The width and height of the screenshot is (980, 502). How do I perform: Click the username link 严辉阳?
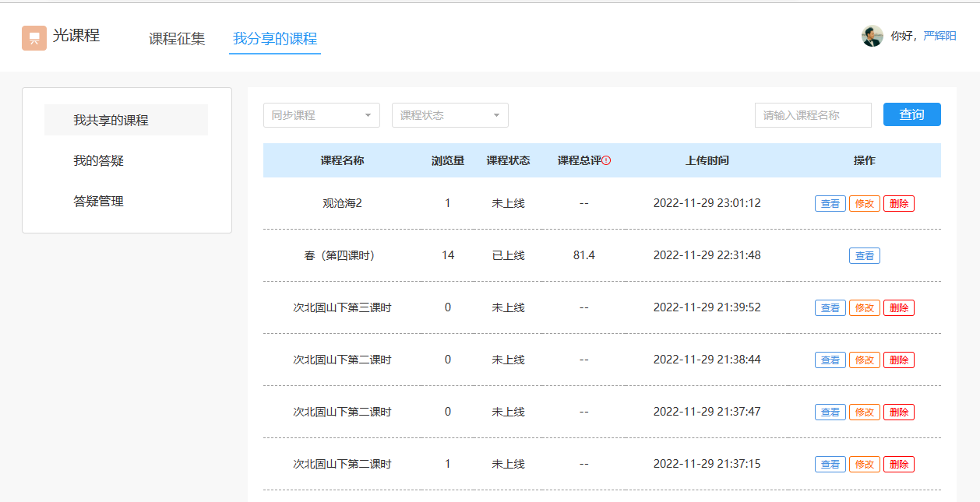(939, 36)
